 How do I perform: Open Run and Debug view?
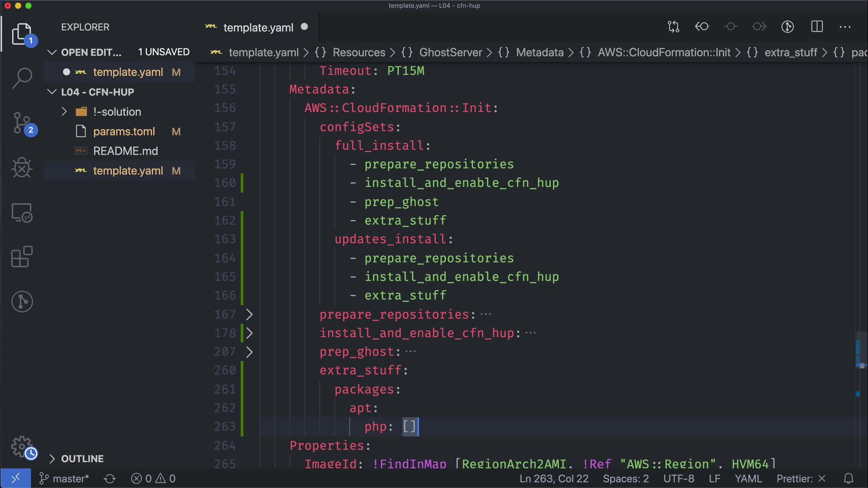tap(22, 168)
